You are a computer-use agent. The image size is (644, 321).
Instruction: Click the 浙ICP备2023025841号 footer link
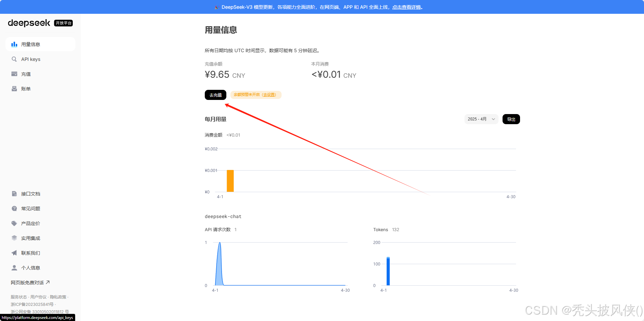pyautogui.click(x=32, y=305)
